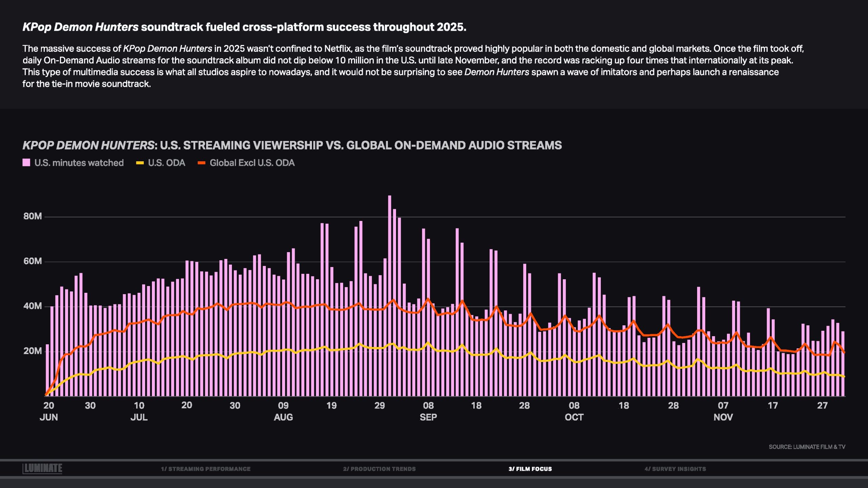The image size is (868, 488).
Task: Open the Streaming Performance section tab
Action: coord(205,469)
